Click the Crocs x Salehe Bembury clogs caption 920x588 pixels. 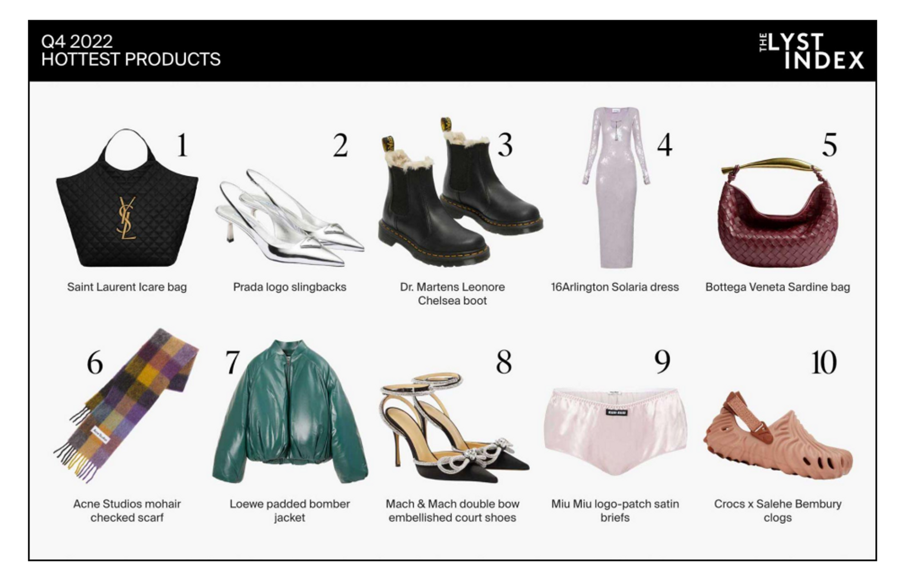pyautogui.click(x=778, y=510)
